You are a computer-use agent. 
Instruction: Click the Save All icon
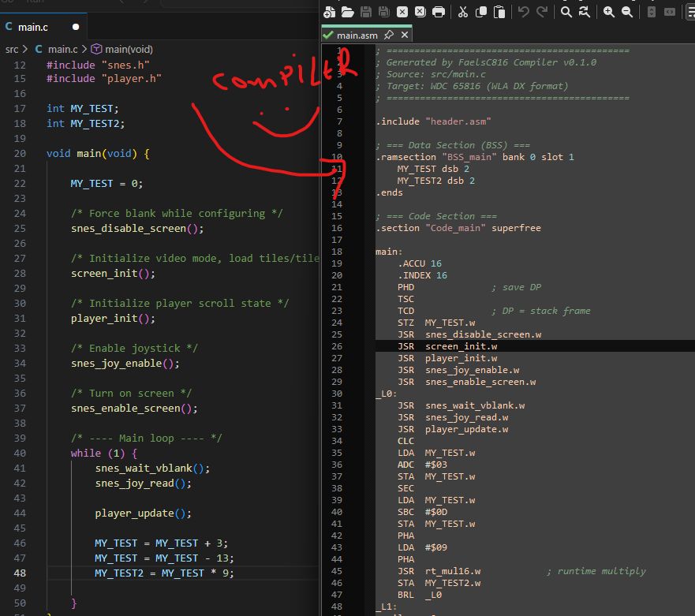[x=384, y=12]
